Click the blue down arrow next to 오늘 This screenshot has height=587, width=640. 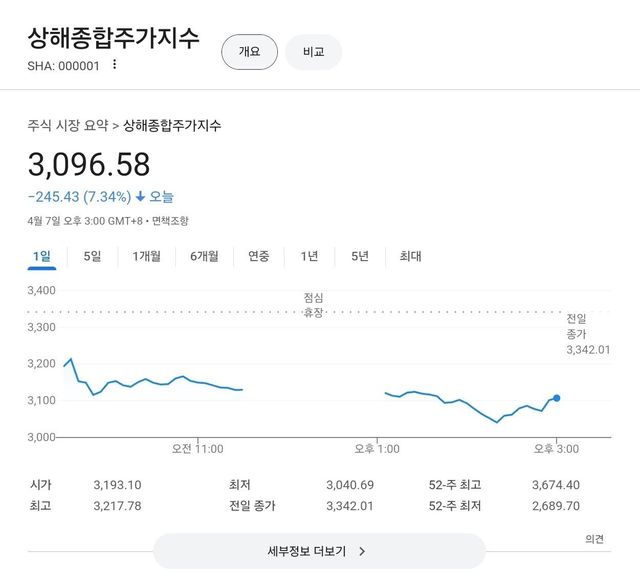(x=140, y=197)
